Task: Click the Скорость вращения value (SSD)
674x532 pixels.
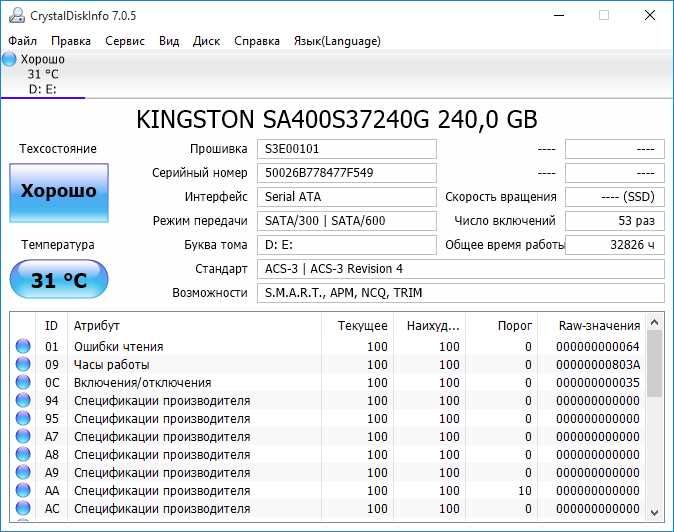Action: pos(615,197)
